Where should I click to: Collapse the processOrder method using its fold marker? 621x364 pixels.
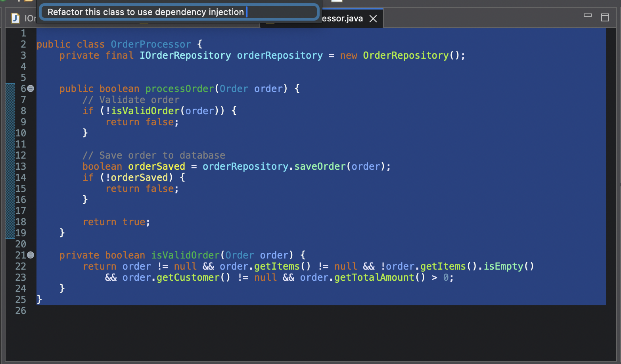31,88
